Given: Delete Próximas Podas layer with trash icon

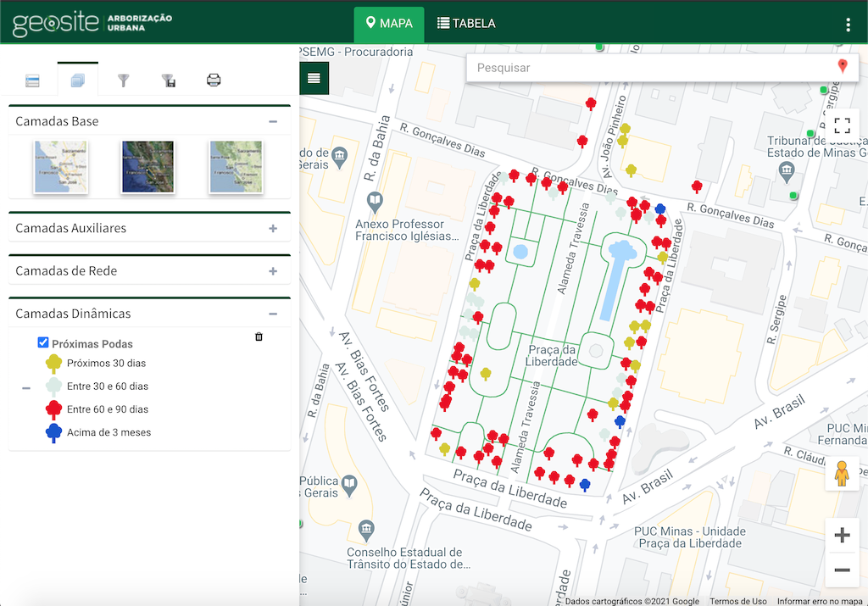Looking at the screenshot, I should tap(259, 336).
